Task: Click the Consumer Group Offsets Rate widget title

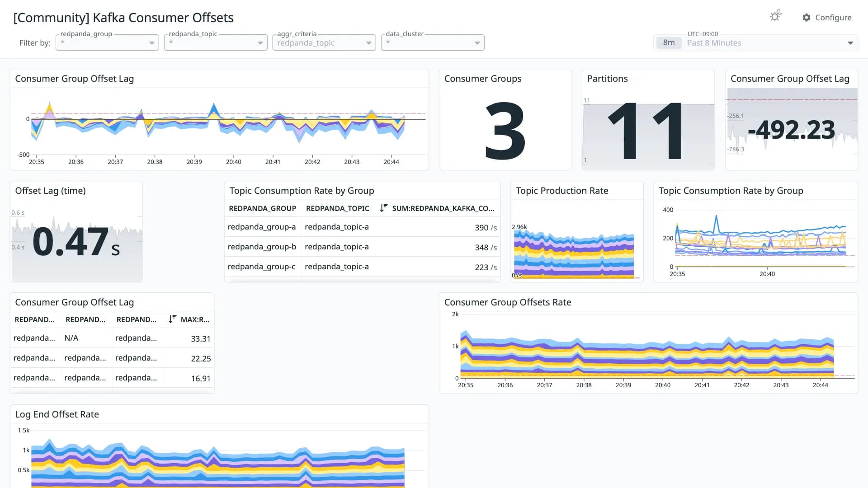Action: tap(508, 302)
